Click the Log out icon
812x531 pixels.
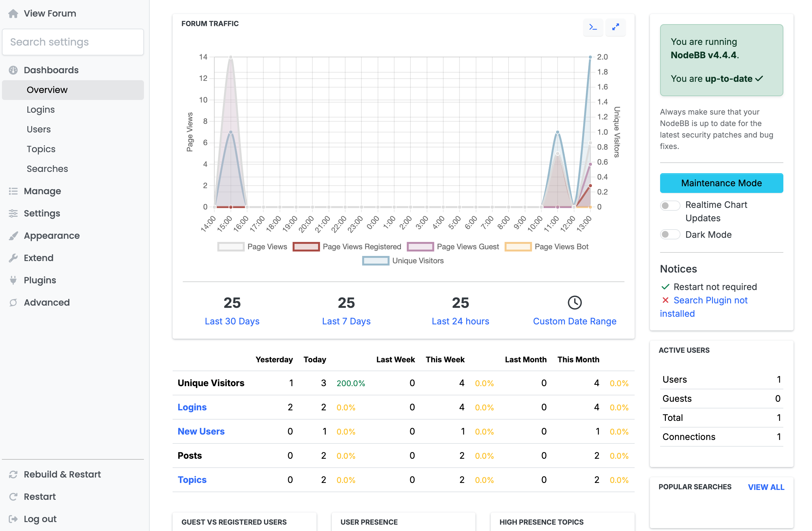13,519
